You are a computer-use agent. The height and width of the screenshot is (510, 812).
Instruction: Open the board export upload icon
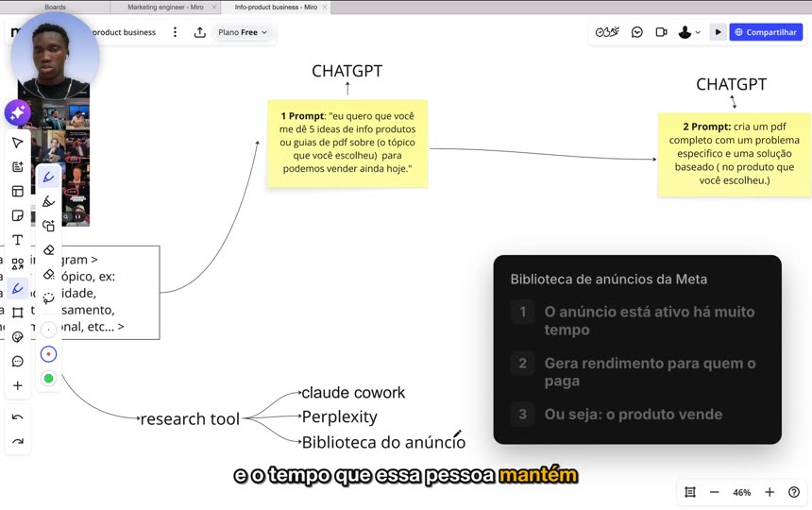[200, 32]
